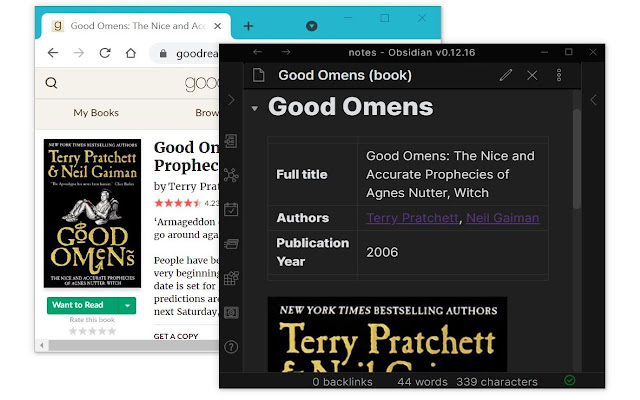Open My Books navigation tab
This screenshot has width=640, height=400.
96,113
